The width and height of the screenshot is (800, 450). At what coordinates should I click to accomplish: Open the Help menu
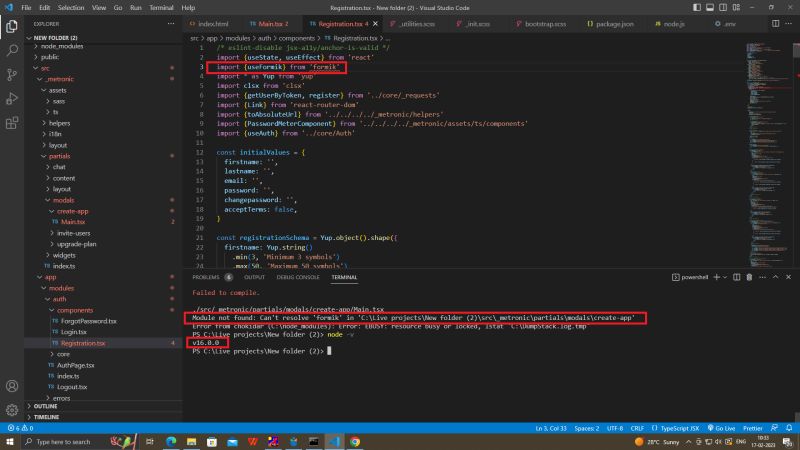pos(188,8)
